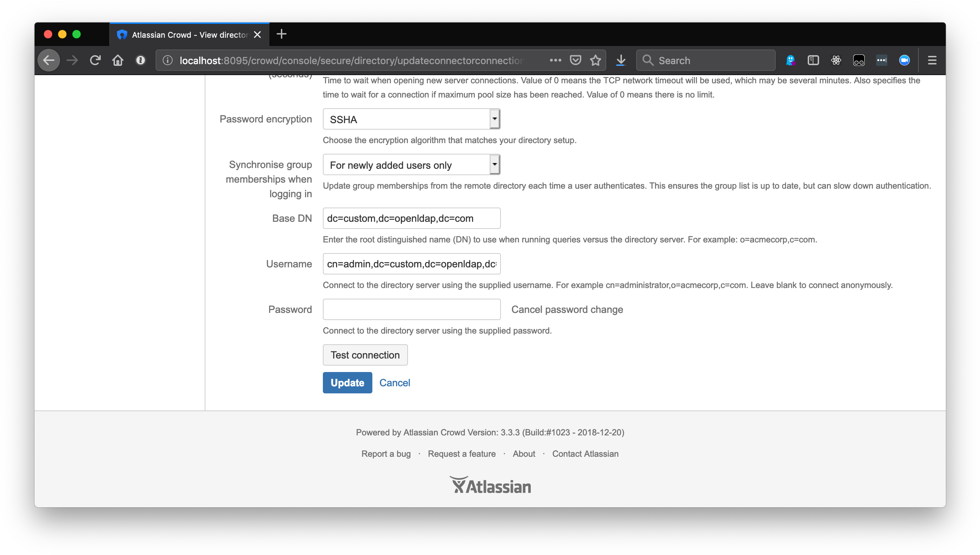Focus the empty Password input field

click(x=411, y=309)
